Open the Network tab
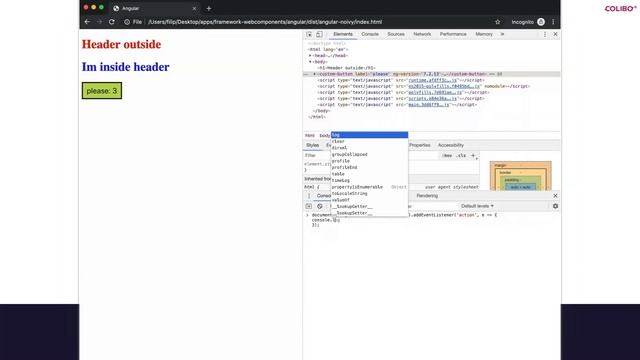Screen dimensions: 640x360 coord(422,34)
